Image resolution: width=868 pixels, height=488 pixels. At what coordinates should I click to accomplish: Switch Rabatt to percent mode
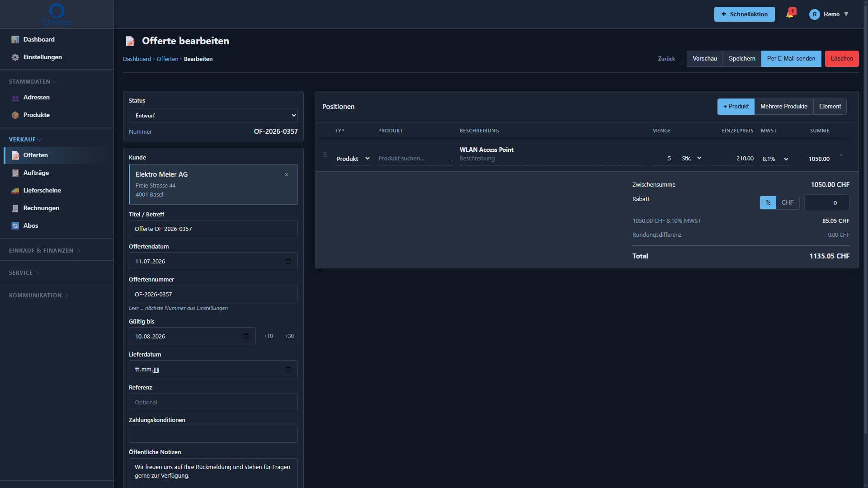pos(768,203)
